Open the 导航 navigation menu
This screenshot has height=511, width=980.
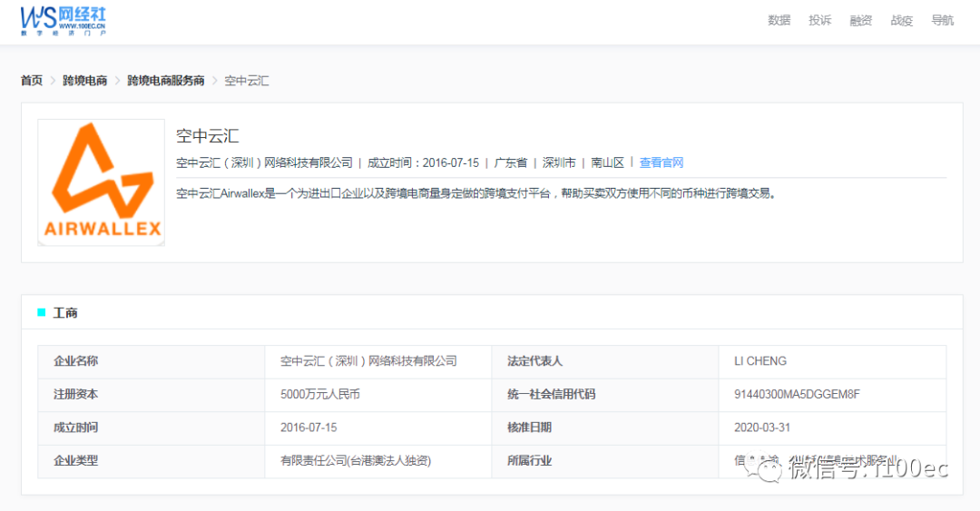pyautogui.click(x=942, y=20)
